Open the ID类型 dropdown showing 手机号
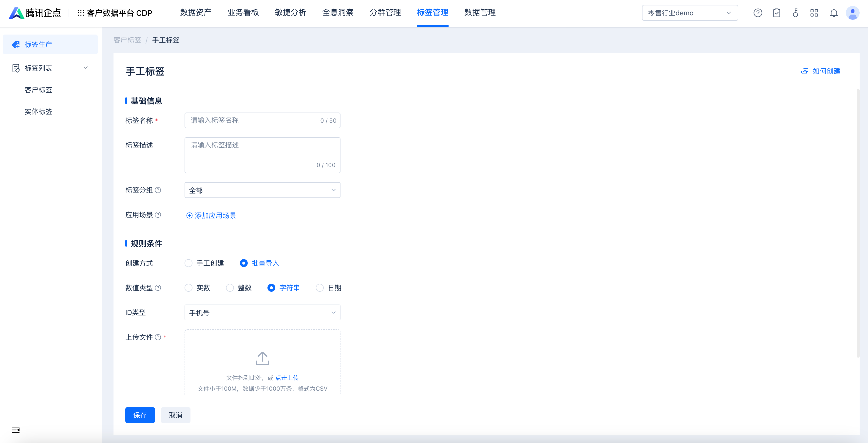 coord(262,312)
